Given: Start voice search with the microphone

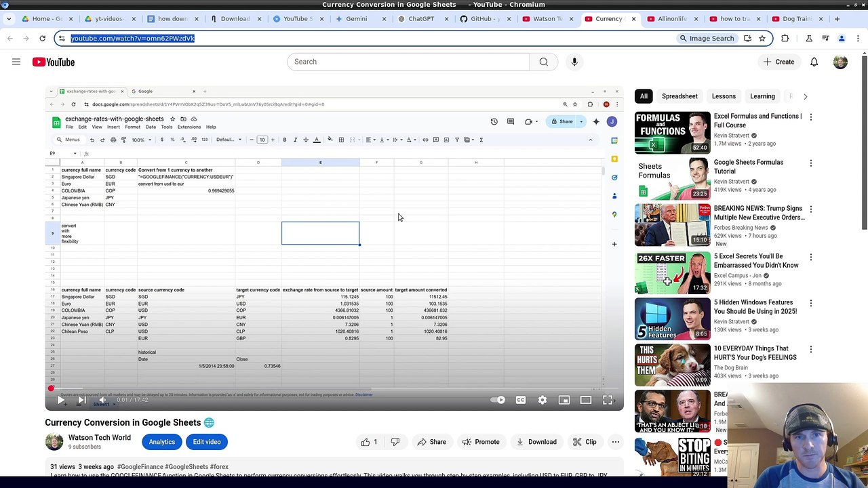Looking at the screenshot, I should pyautogui.click(x=574, y=62).
